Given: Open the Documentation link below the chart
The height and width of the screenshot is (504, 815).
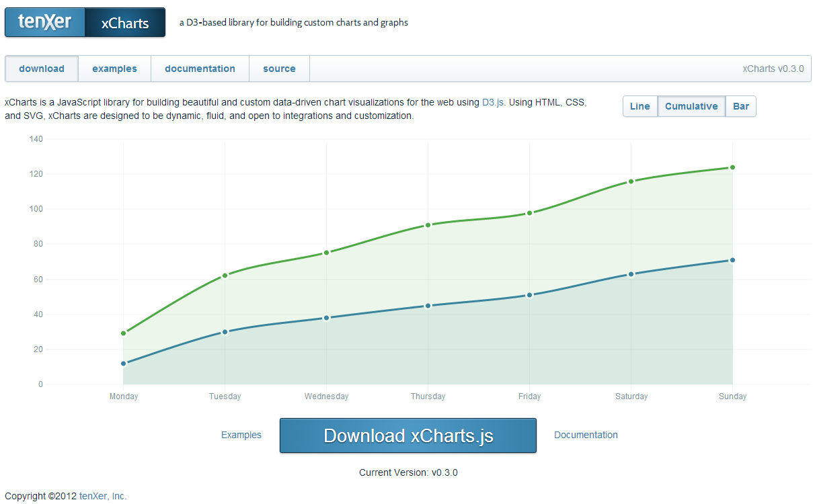Looking at the screenshot, I should [586, 435].
